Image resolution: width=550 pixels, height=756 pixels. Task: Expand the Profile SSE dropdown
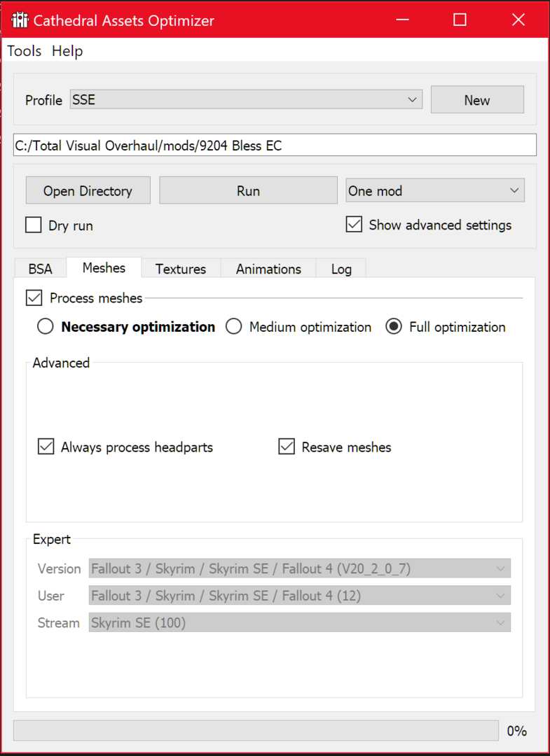click(246, 100)
